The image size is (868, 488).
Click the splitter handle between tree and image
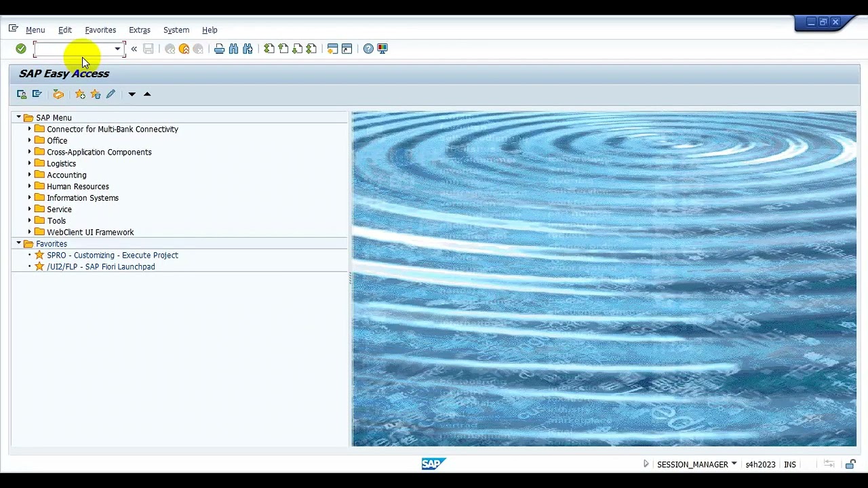350,278
